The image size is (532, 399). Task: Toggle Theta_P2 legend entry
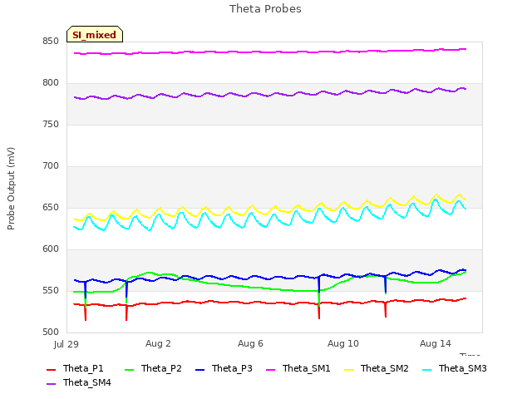point(153,368)
